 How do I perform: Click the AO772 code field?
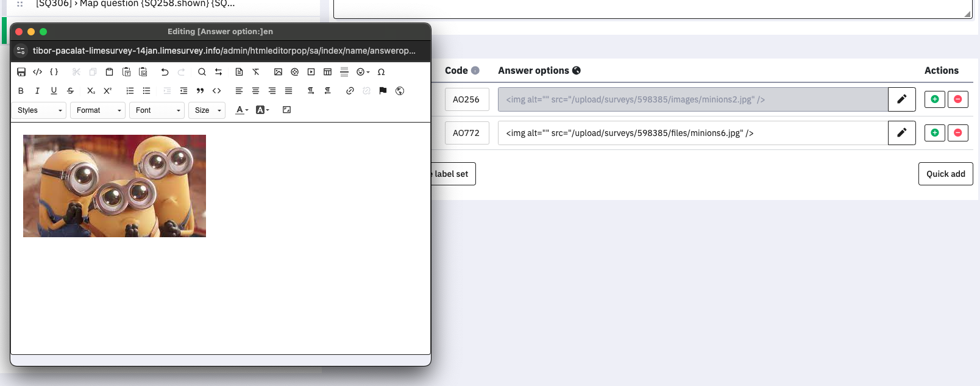[x=466, y=133]
